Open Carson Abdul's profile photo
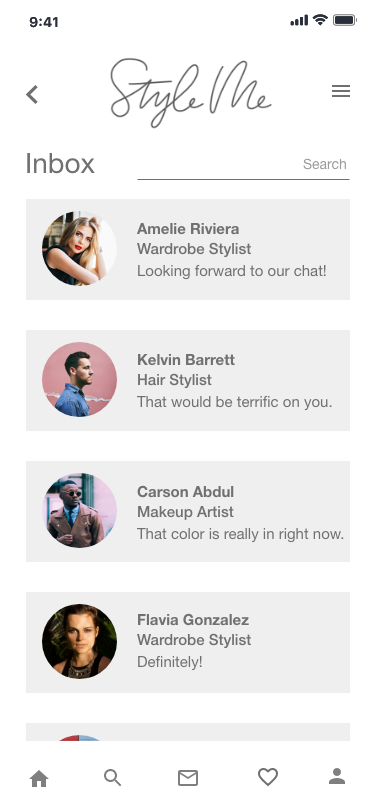The image size is (375, 812). [79, 511]
